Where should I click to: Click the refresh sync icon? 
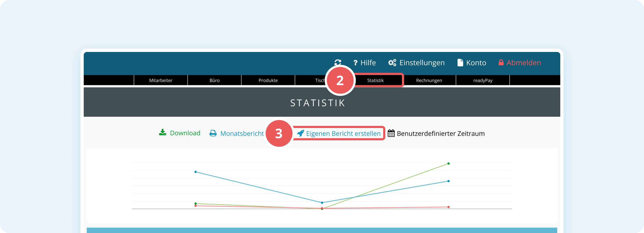click(x=338, y=62)
